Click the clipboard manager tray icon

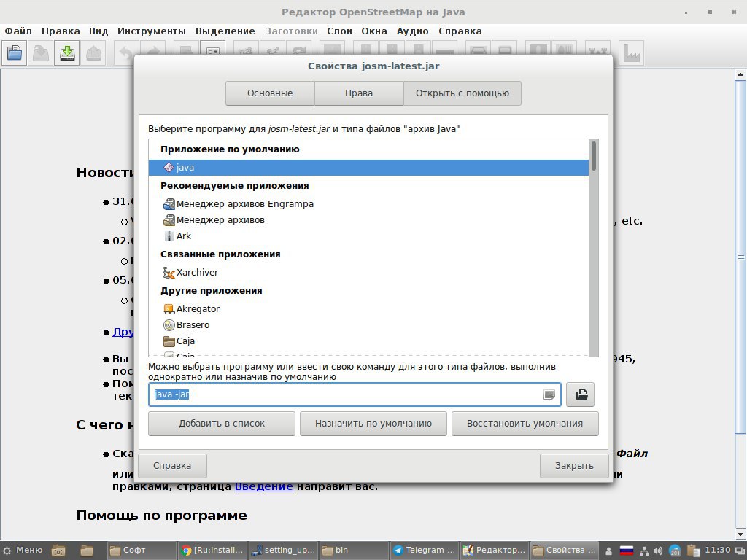[x=693, y=551]
